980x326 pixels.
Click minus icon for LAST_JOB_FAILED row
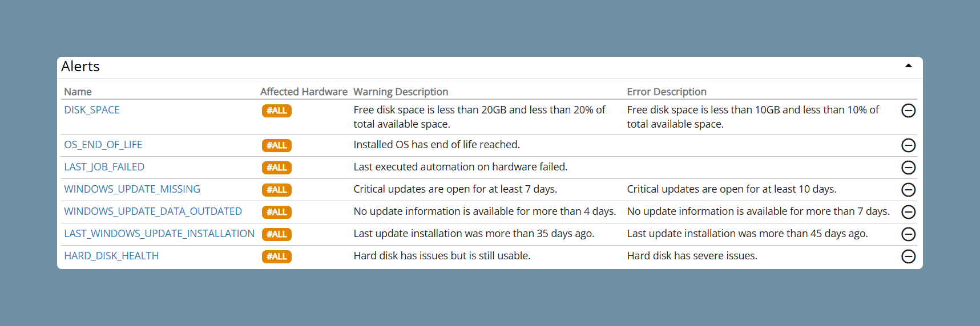(x=908, y=168)
